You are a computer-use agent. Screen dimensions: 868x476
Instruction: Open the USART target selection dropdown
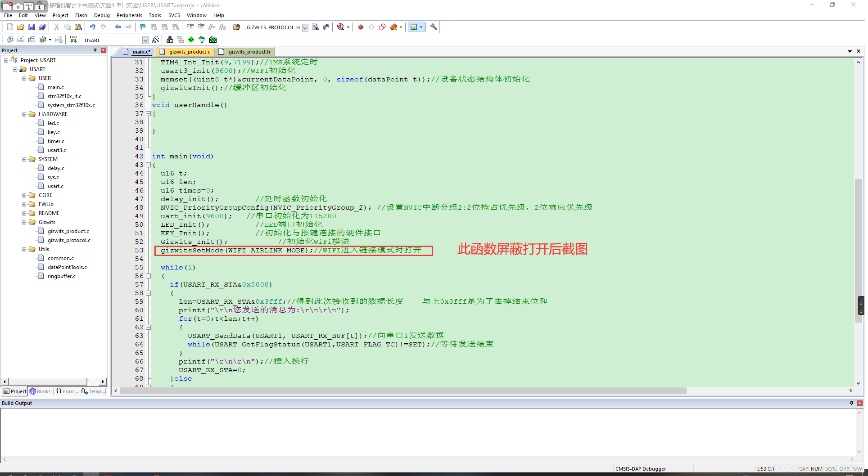point(145,40)
